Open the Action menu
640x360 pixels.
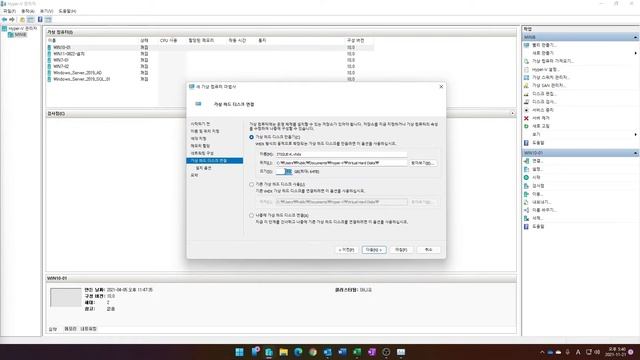[28, 11]
